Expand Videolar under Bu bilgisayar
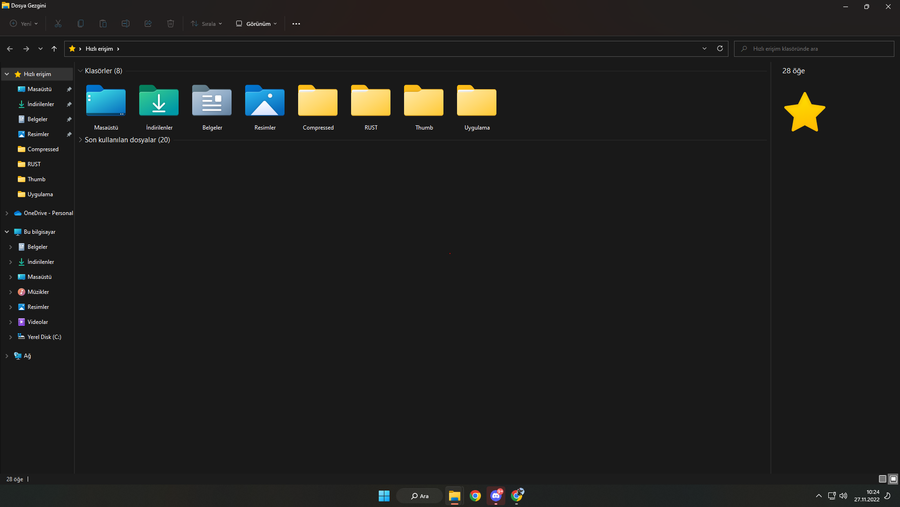900x507 pixels. tap(10, 322)
